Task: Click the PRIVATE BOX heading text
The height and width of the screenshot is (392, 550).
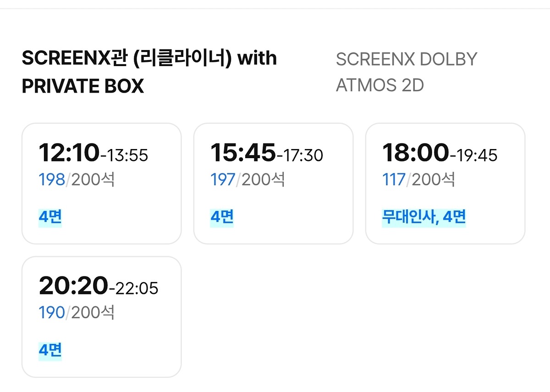Action: (83, 86)
